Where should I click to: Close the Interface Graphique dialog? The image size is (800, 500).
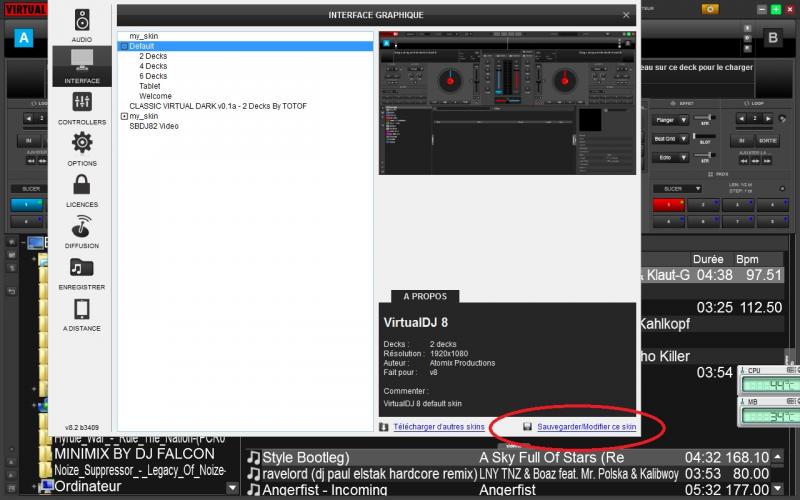point(626,15)
